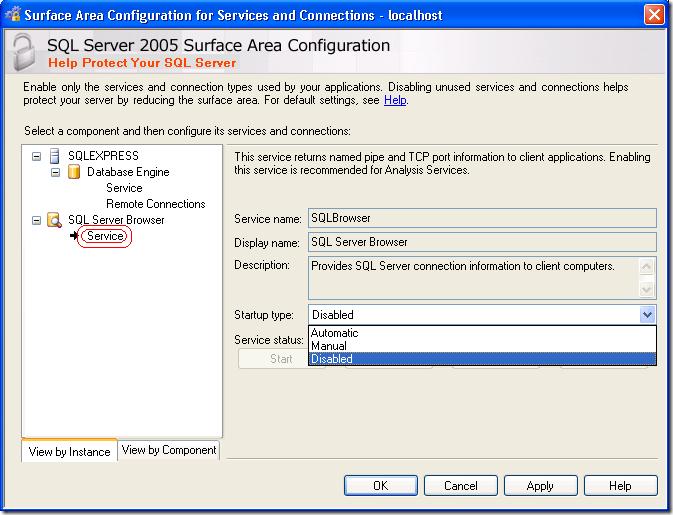Open the Startup type dropdown arrow
This screenshot has width=673, height=515.
click(x=647, y=315)
